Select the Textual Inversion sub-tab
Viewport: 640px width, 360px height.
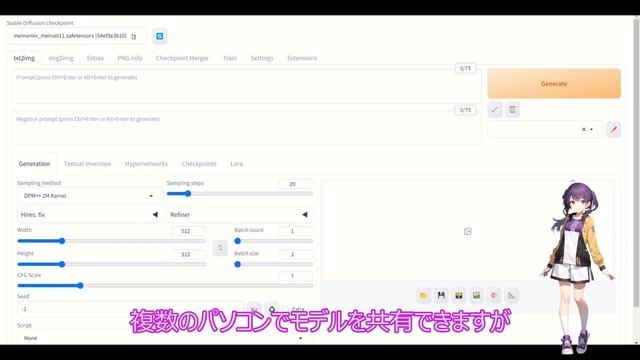tap(87, 164)
